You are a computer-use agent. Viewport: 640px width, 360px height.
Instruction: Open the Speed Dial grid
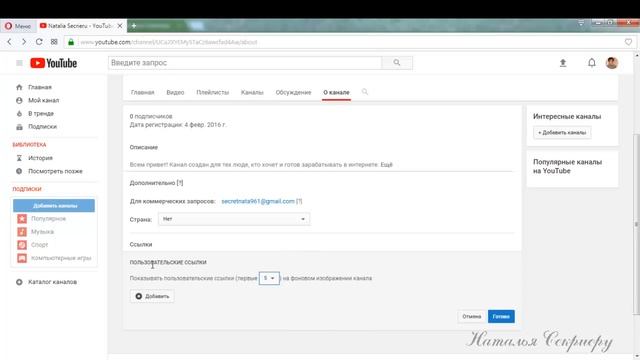(x=54, y=42)
